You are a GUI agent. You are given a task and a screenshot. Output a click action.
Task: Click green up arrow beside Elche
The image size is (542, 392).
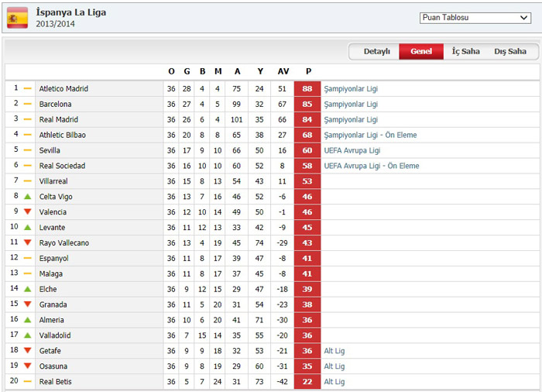pos(28,289)
